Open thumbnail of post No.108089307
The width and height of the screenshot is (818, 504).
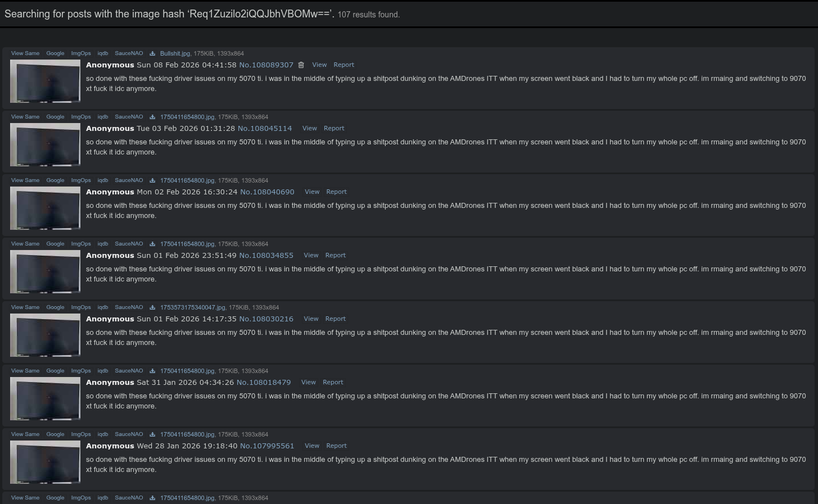(x=45, y=81)
